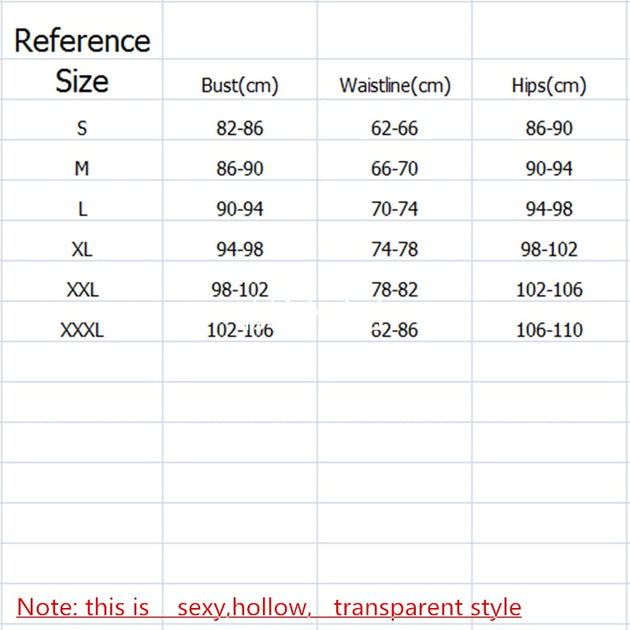Select the XXL size row label

coord(82,290)
